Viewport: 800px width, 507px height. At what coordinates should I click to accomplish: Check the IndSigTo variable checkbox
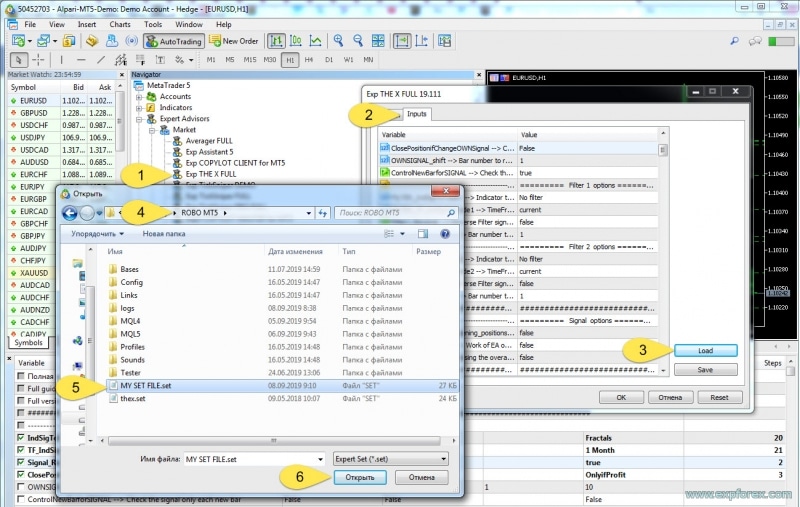22,438
